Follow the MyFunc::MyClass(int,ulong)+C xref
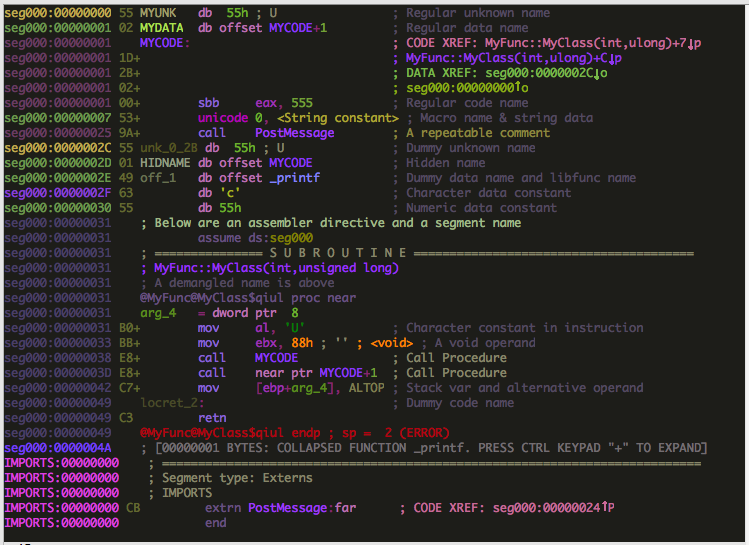The height and width of the screenshot is (545, 749). click(514, 58)
